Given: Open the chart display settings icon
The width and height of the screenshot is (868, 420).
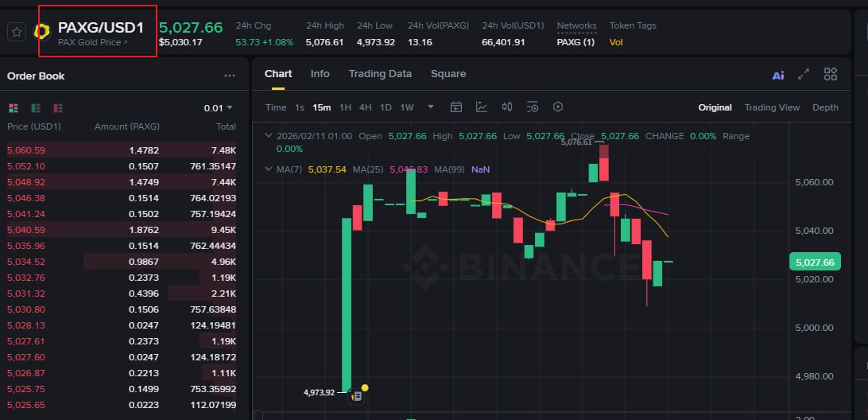Looking at the screenshot, I should pos(533,107).
